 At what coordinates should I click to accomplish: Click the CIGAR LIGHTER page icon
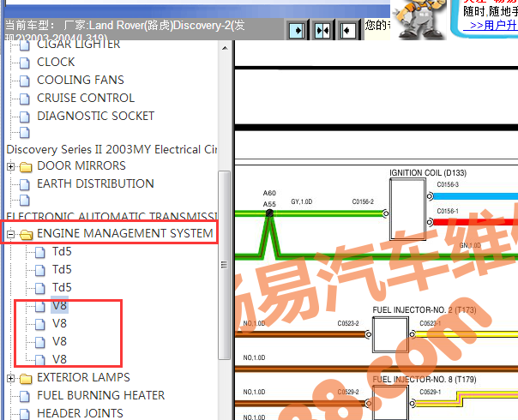pyautogui.click(x=25, y=46)
